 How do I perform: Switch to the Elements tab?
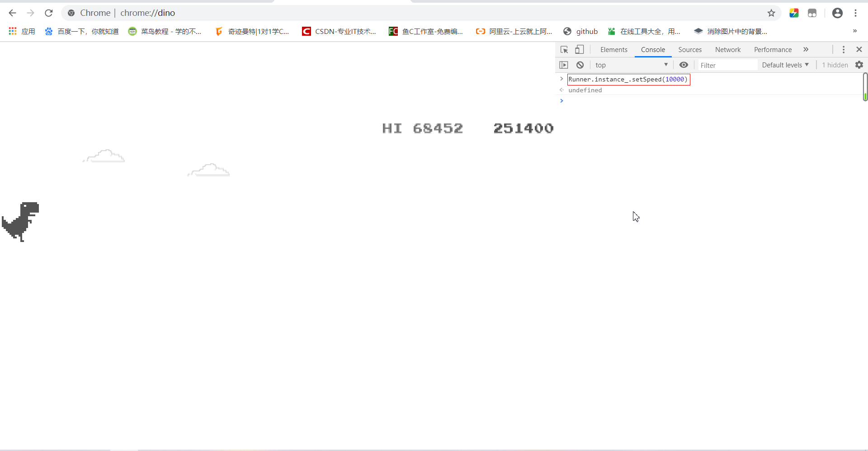(614, 50)
